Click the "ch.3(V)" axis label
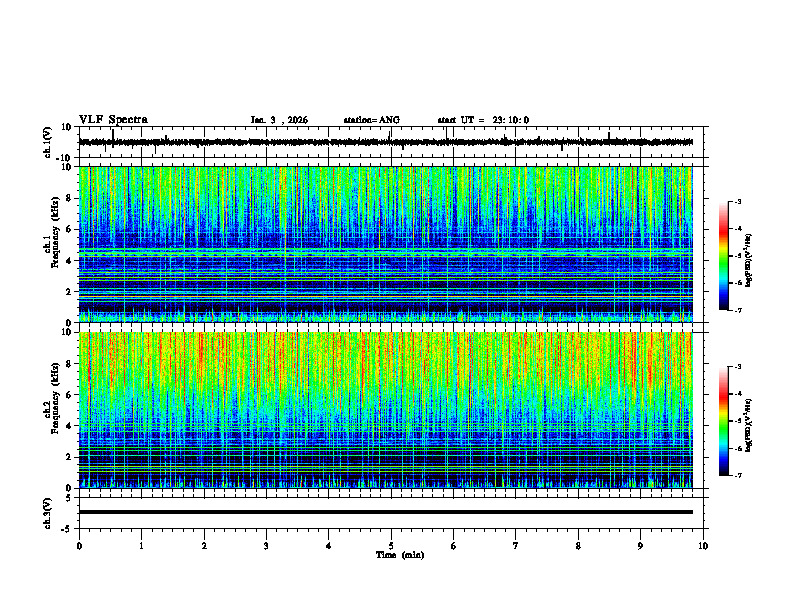Image resolution: width=792 pixels, height=612 pixels. 48,513
